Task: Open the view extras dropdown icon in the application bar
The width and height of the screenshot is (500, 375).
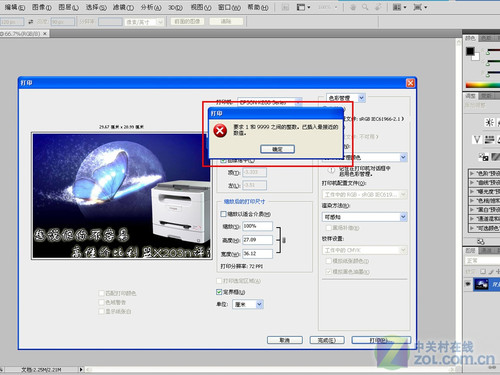Action: (303, 7)
